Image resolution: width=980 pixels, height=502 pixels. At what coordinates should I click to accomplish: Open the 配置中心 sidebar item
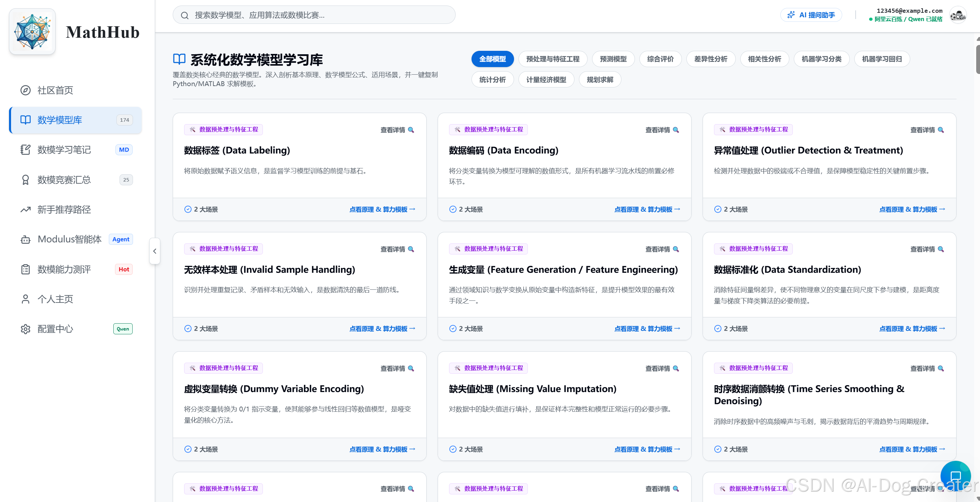click(x=75, y=329)
